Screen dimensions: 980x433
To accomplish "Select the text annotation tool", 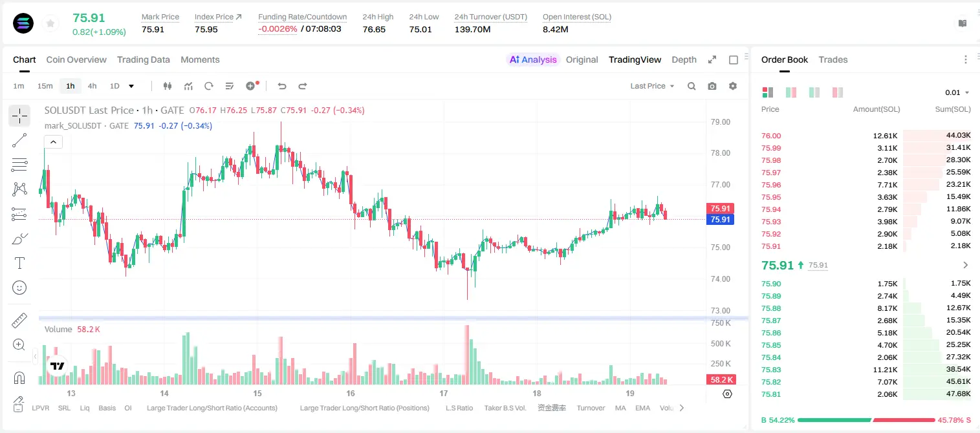I will point(19,263).
